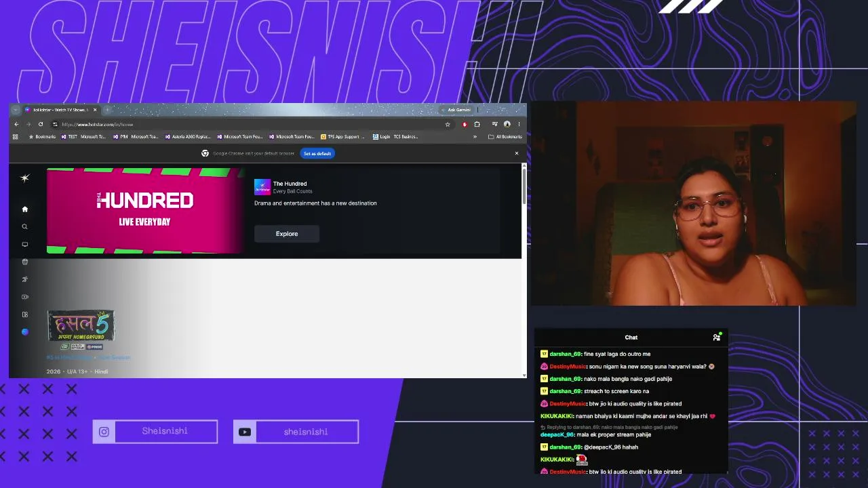Open the Sports running-figure icon in sidebar
The width and height of the screenshot is (868, 488).
[25, 279]
